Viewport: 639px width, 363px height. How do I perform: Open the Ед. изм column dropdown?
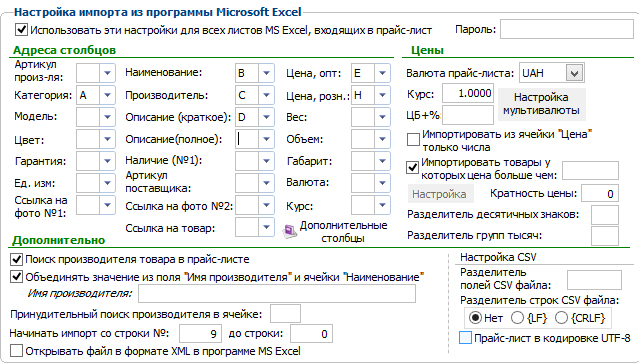[x=107, y=183]
